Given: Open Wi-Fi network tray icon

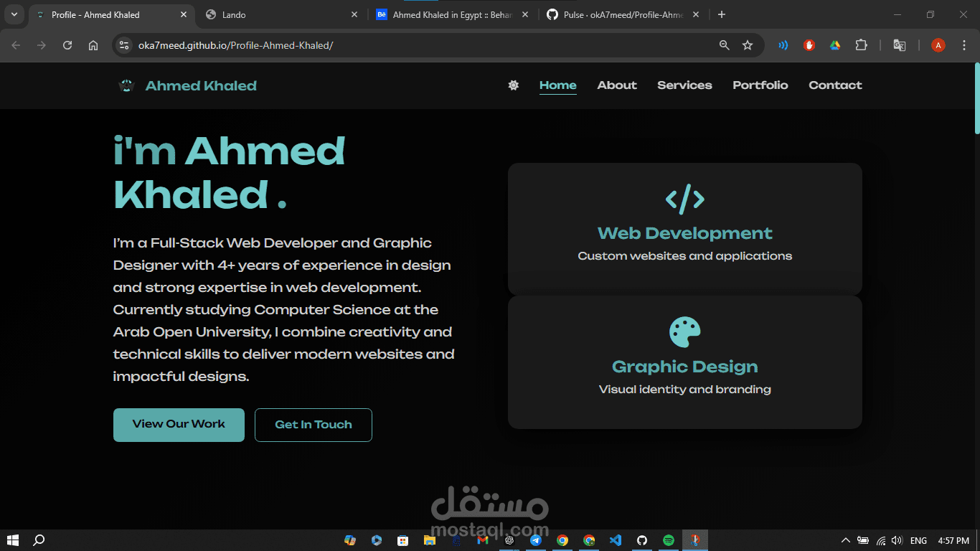Looking at the screenshot, I should pos(881,540).
